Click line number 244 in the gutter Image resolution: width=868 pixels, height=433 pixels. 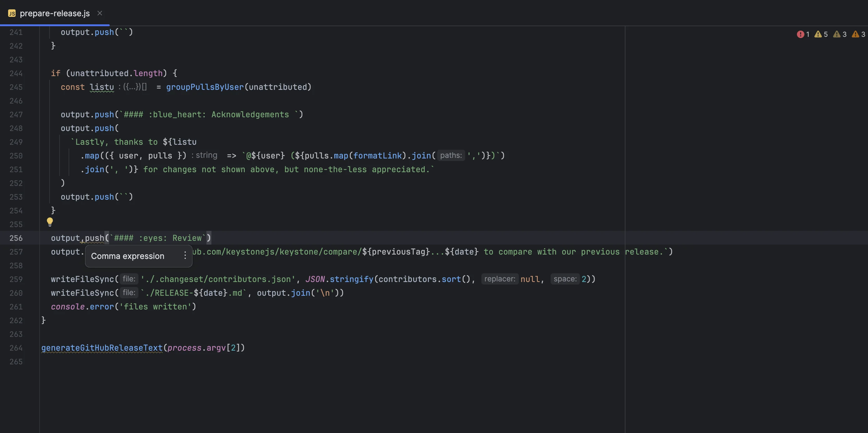pyautogui.click(x=16, y=74)
